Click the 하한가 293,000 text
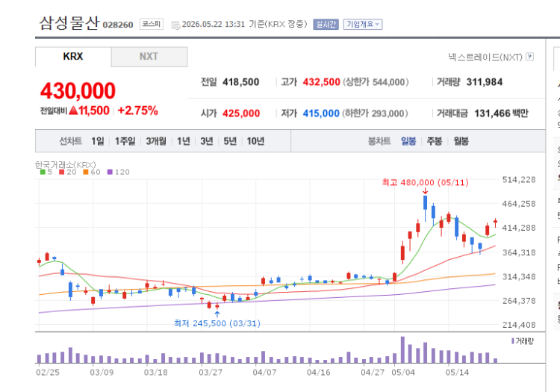Viewport: 560px width, 392px height. 375,113
